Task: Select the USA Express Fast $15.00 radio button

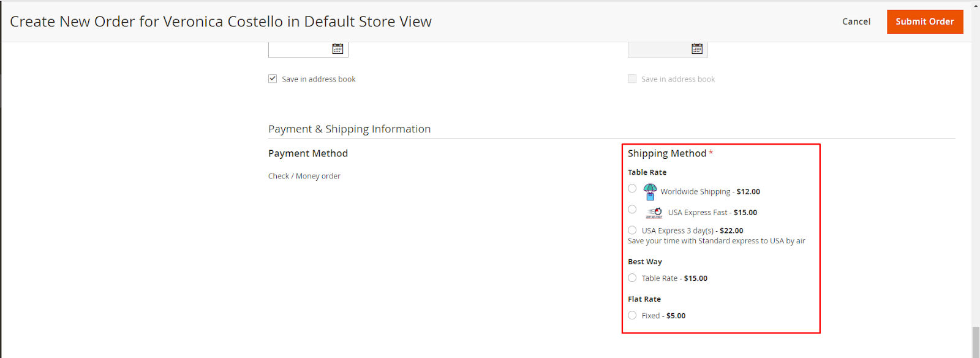Action: coord(632,209)
